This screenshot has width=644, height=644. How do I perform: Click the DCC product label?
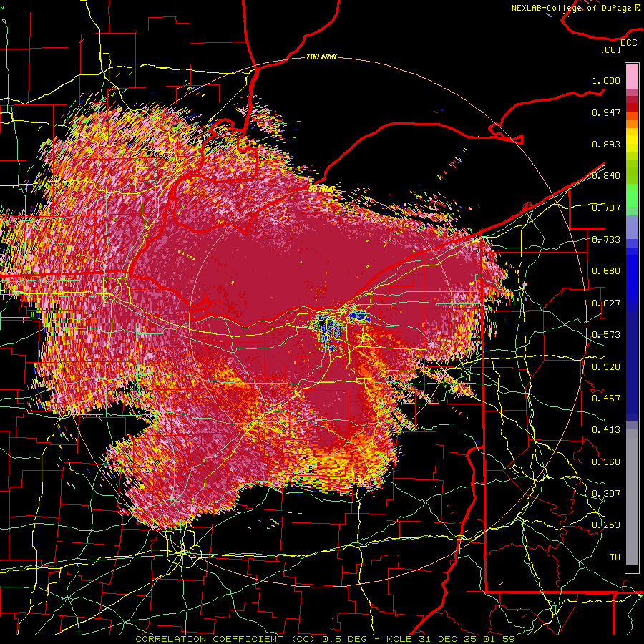628,43
